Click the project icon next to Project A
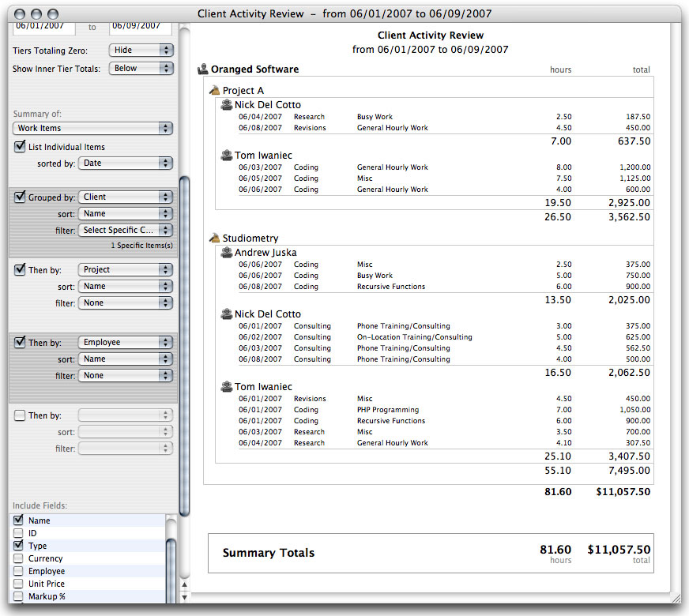The height and width of the screenshot is (616, 689). coord(214,90)
